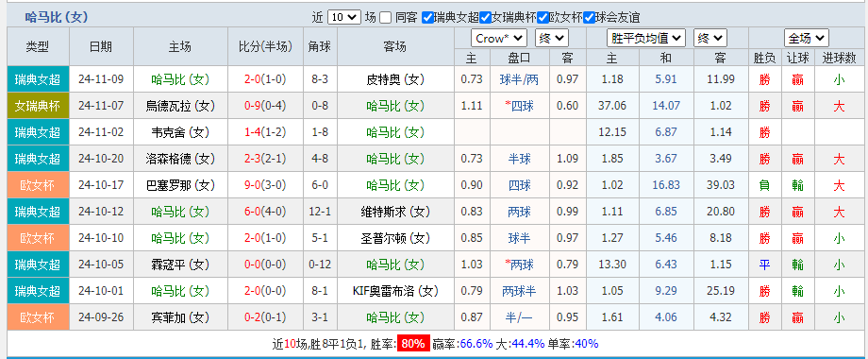This screenshot has height=359, width=868.
Task: Click the 2-0(1-0) score on 24-11-09
Action: 265,79
